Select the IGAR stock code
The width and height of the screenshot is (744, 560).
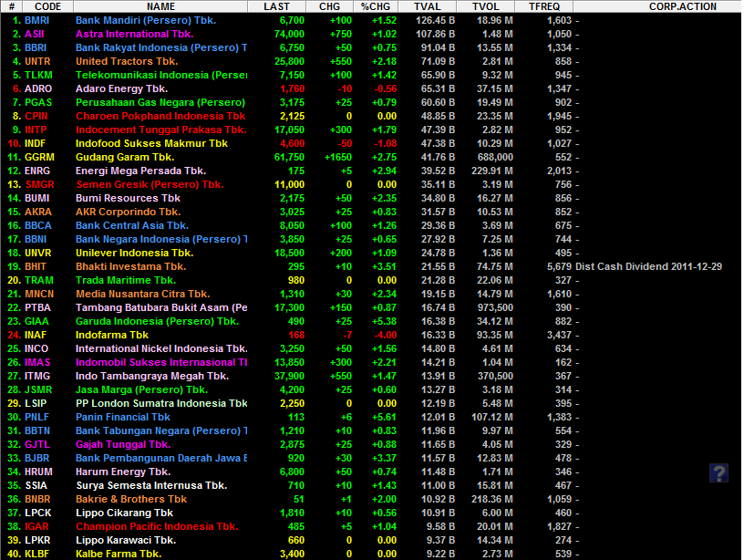coord(36,527)
